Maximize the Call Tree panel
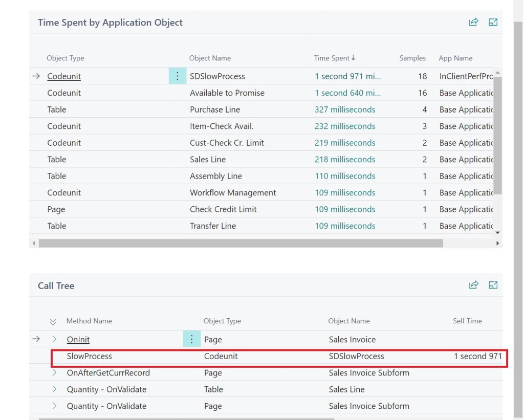Viewport: 524px width, 420px height. point(493,285)
